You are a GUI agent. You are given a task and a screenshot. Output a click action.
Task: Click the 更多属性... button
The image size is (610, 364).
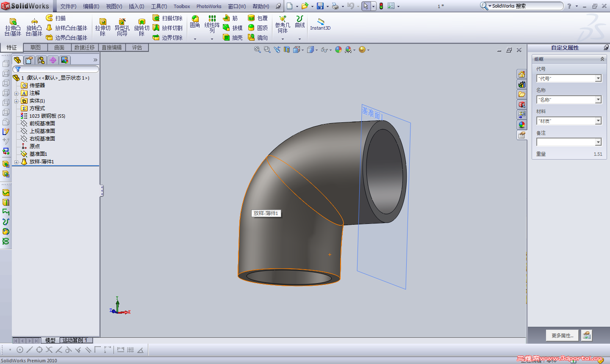[563, 336]
